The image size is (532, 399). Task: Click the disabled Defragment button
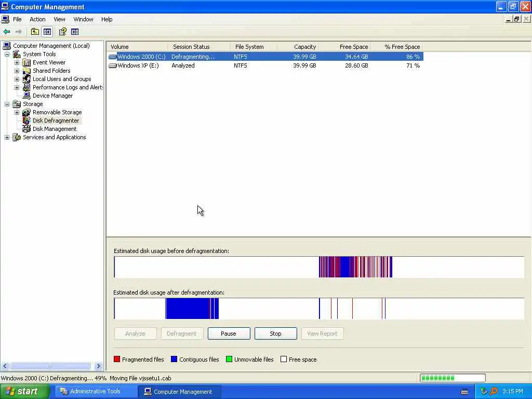click(x=182, y=334)
